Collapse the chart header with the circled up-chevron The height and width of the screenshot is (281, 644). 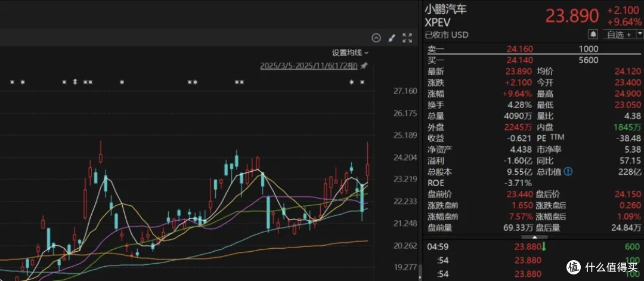pos(376,38)
